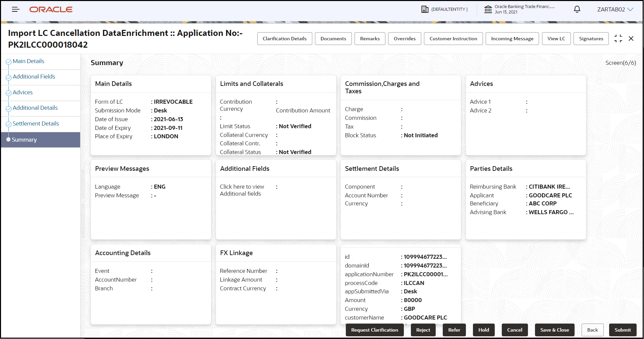Click the Save & Close button
The width and height of the screenshot is (644, 339).
(554, 330)
